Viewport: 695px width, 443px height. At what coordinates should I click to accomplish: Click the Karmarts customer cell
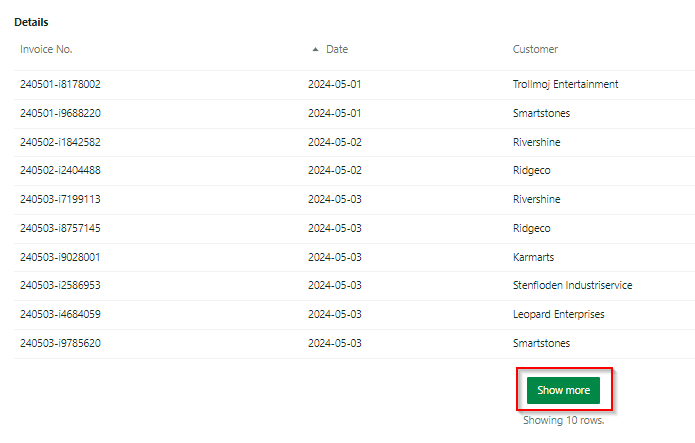pyautogui.click(x=533, y=257)
